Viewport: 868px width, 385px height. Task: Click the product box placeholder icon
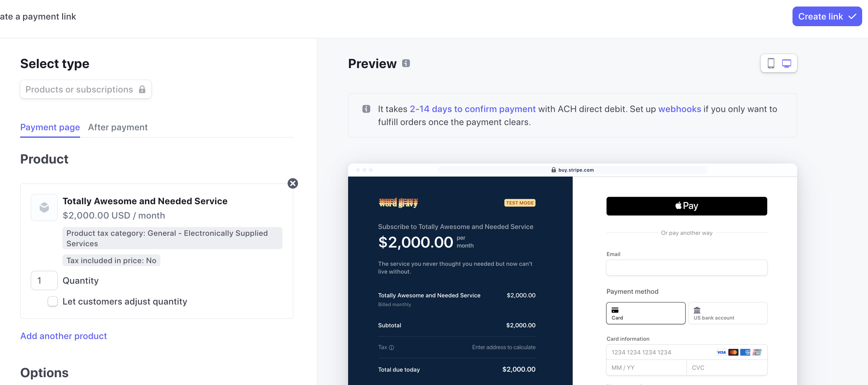[44, 207]
